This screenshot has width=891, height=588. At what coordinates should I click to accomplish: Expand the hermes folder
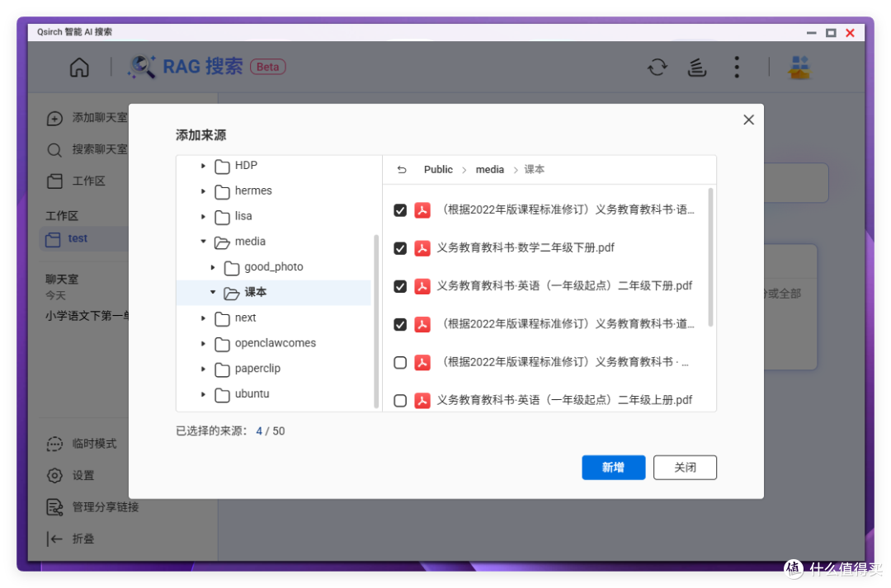[x=203, y=191]
